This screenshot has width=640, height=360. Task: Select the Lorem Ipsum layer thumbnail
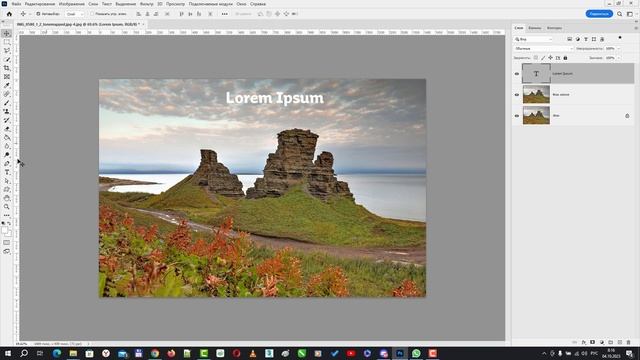(x=536, y=74)
